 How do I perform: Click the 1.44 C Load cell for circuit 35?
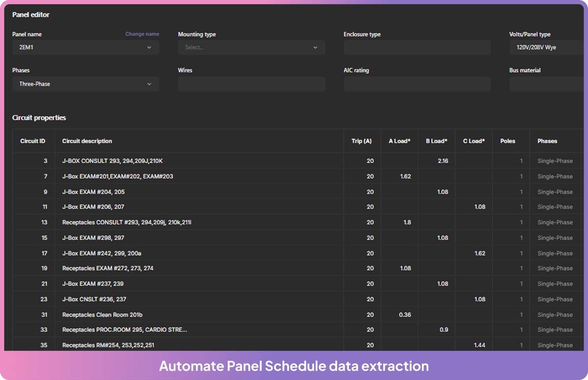click(480, 345)
